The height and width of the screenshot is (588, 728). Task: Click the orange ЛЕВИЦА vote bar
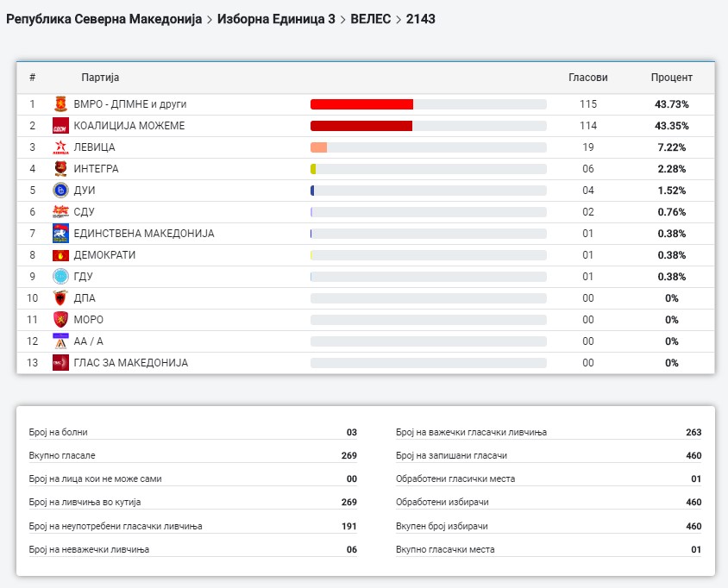318,147
